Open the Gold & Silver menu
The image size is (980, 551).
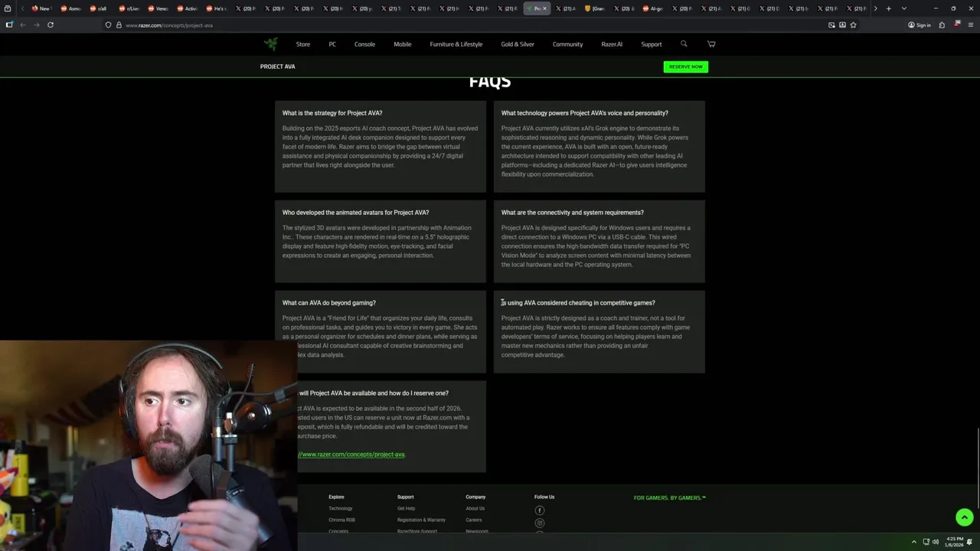(x=518, y=44)
